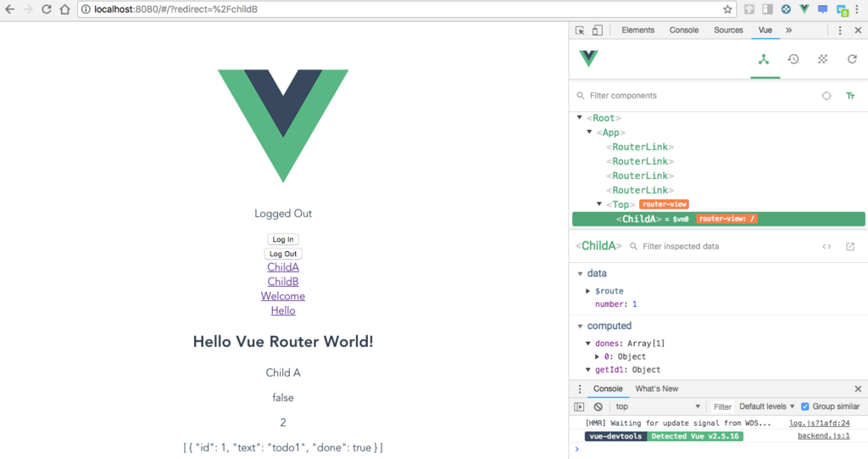Select the Console drawer tab
Image resolution: width=868 pixels, height=459 pixels.
[x=608, y=389]
